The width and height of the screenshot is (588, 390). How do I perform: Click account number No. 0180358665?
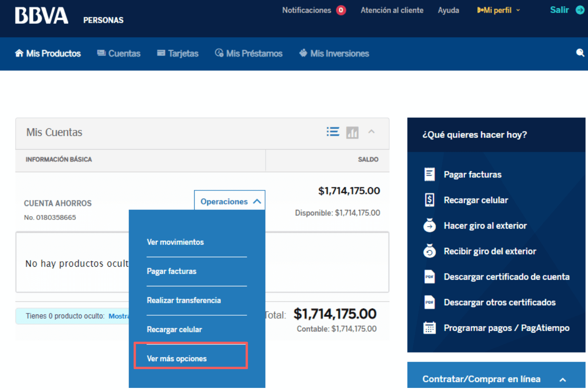50,217
